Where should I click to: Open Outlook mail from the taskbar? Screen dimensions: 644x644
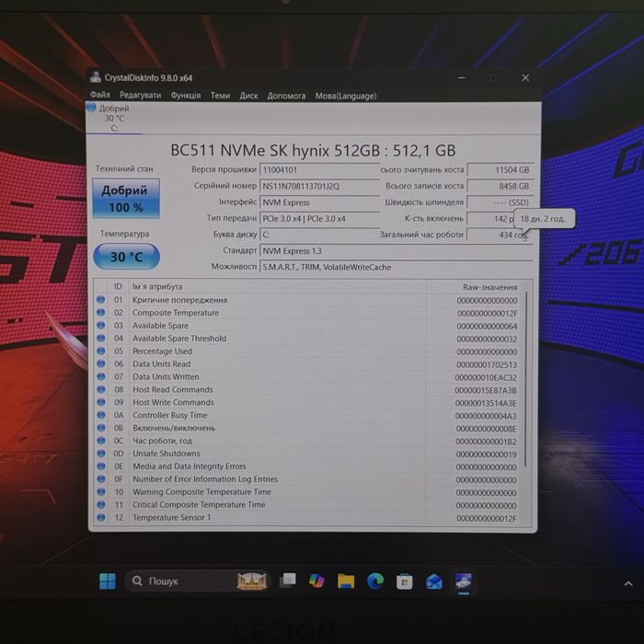(x=433, y=581)
